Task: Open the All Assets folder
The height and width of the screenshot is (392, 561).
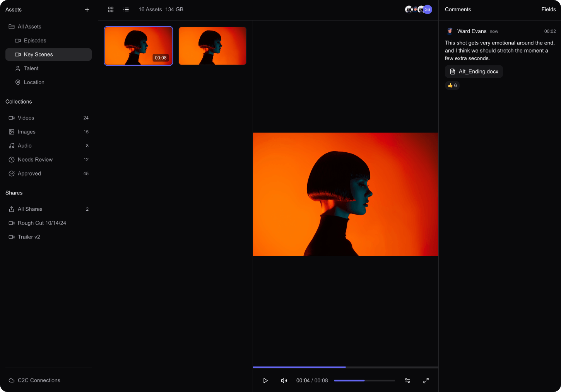Action: coord(48,27)
